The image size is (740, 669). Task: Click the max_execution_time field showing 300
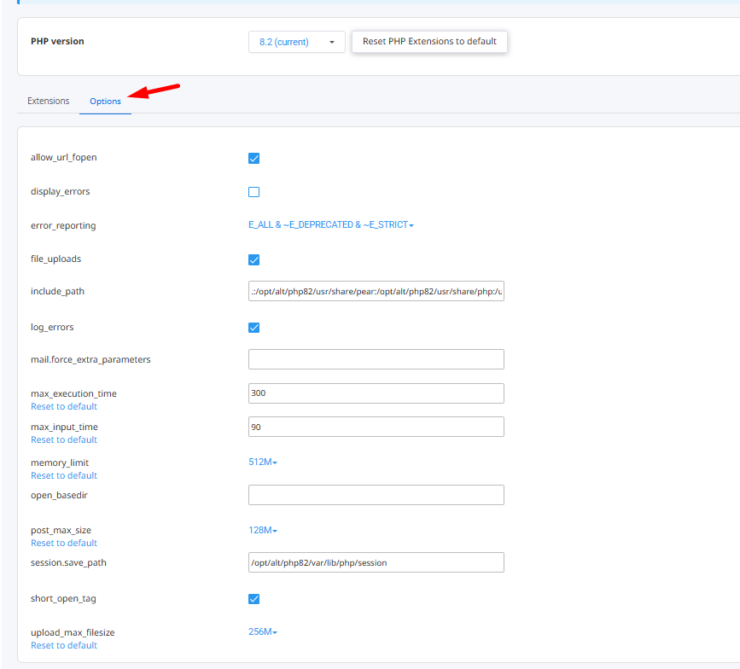[x=376, y=393]
